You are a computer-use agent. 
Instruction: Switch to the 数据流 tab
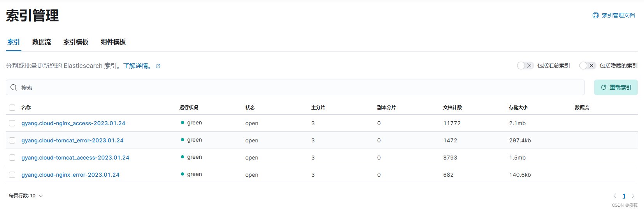click(42, 42)
